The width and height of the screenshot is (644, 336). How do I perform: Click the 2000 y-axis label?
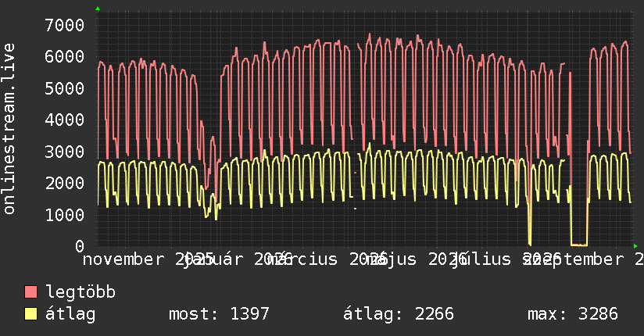(65, 183)
